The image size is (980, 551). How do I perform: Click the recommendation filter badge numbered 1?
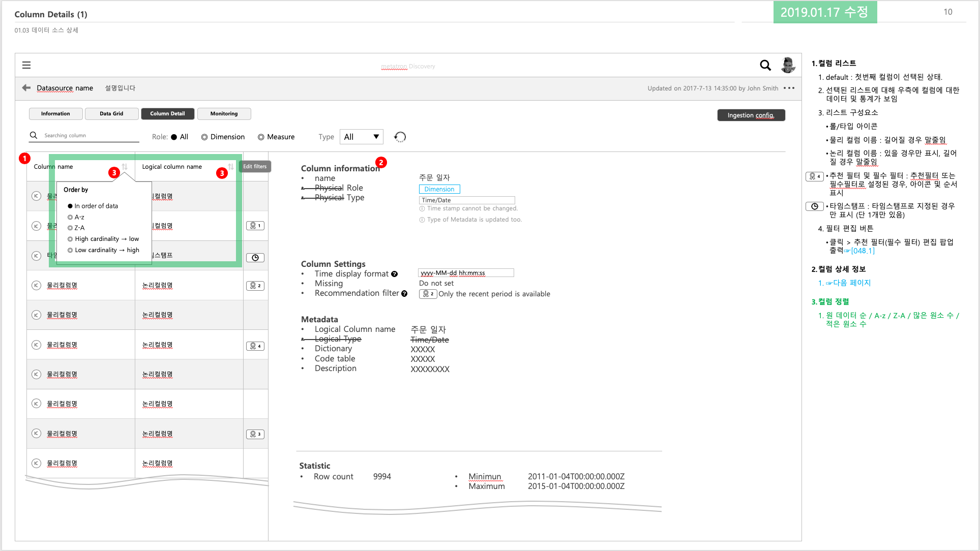tap(255, 226)
